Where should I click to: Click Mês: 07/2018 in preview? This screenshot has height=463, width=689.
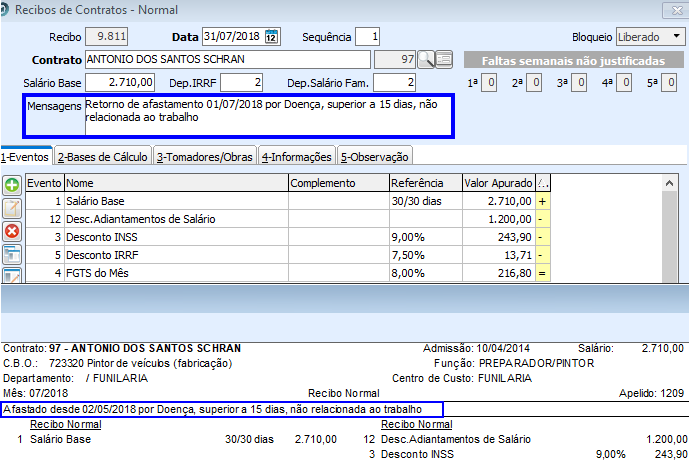(36, 393)
